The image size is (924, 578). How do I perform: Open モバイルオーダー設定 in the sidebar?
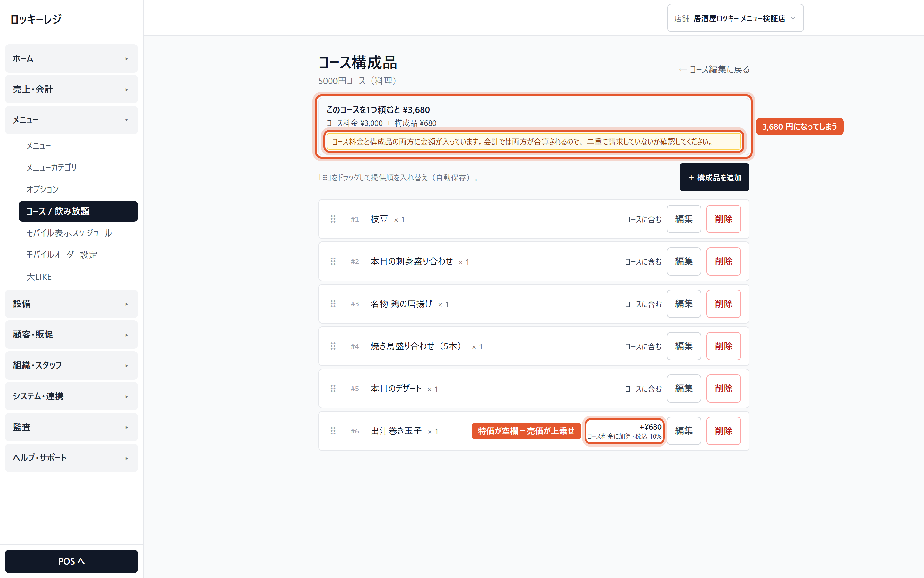coord(78,255)
